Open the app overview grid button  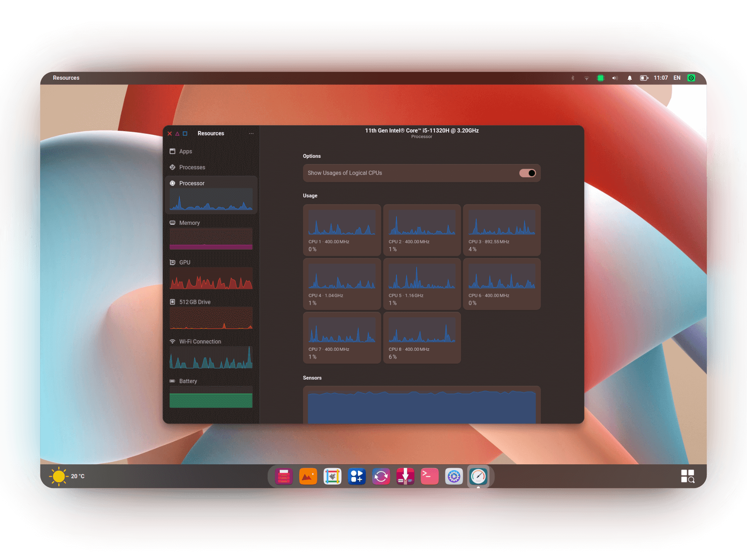[687, 476]
